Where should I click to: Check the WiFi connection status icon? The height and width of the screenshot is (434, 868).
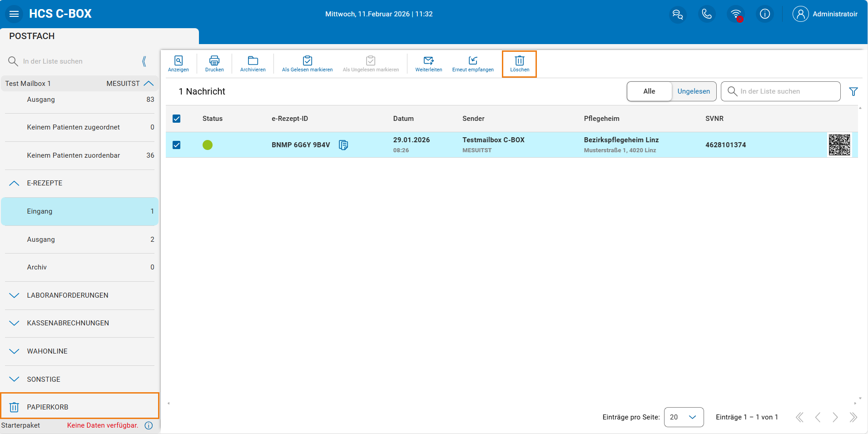click(x=736, y=14)
